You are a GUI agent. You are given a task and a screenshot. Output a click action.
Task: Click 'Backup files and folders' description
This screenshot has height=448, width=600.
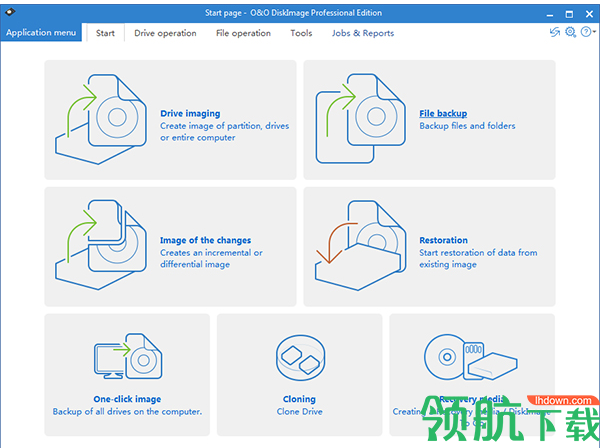467,126
